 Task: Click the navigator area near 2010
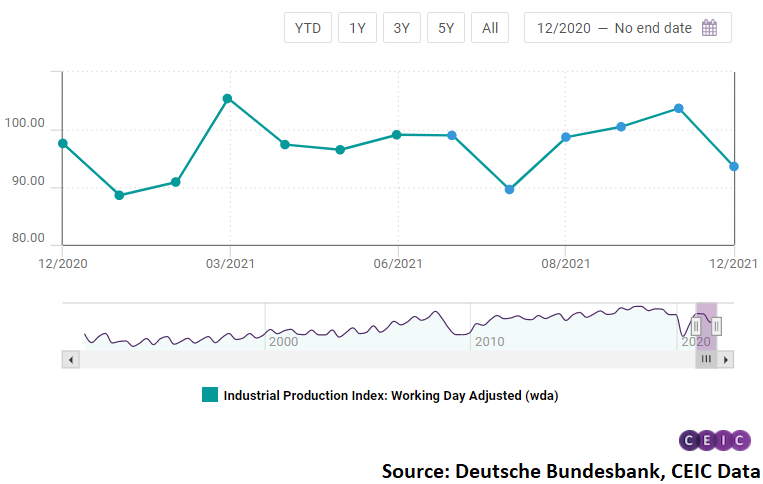[x=489, y=328]
